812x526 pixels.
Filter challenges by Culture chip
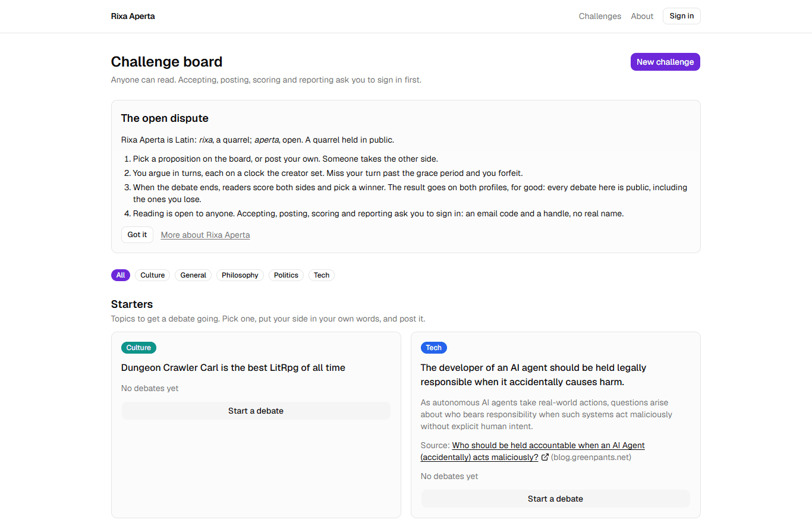tap(153, 275)
